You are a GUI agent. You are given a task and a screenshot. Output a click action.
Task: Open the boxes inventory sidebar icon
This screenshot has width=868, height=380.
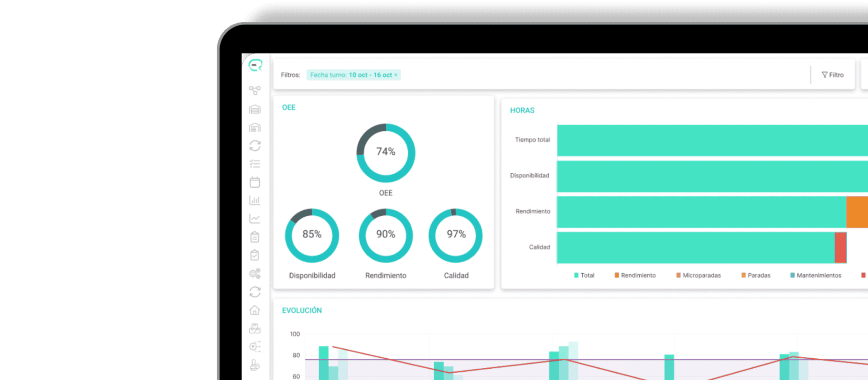(255, 328)
